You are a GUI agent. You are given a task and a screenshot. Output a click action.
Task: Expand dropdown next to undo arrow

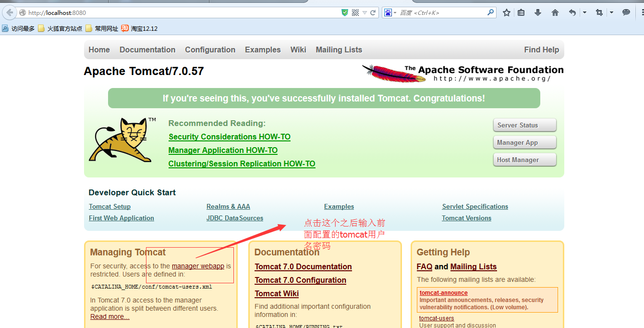tap(584, 13)
